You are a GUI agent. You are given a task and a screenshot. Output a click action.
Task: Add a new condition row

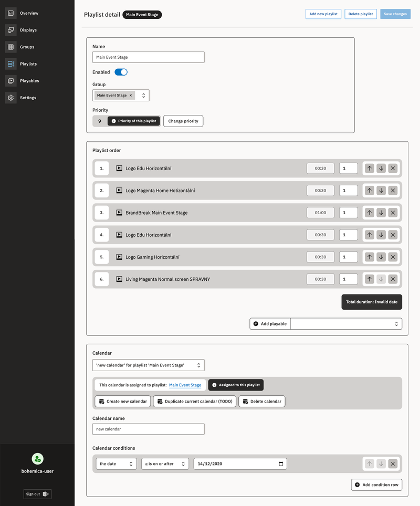pos(376,484)
